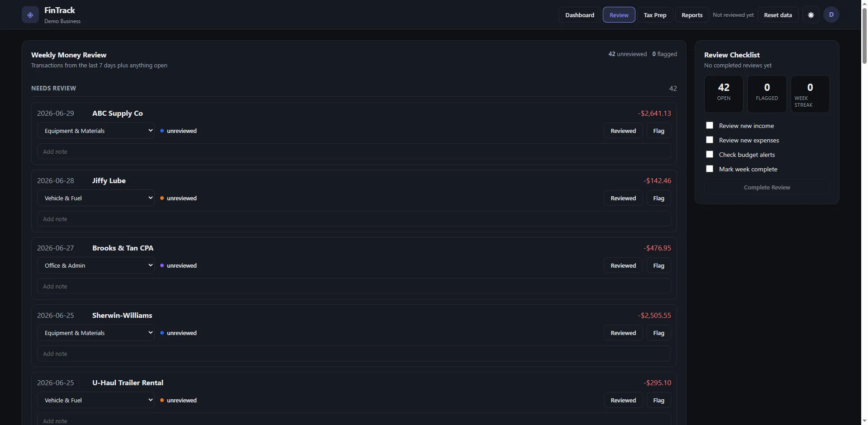Click the Sherwin-Williams merchant name
This screenshot has height=425, width=868.
(x=122, y=315)
